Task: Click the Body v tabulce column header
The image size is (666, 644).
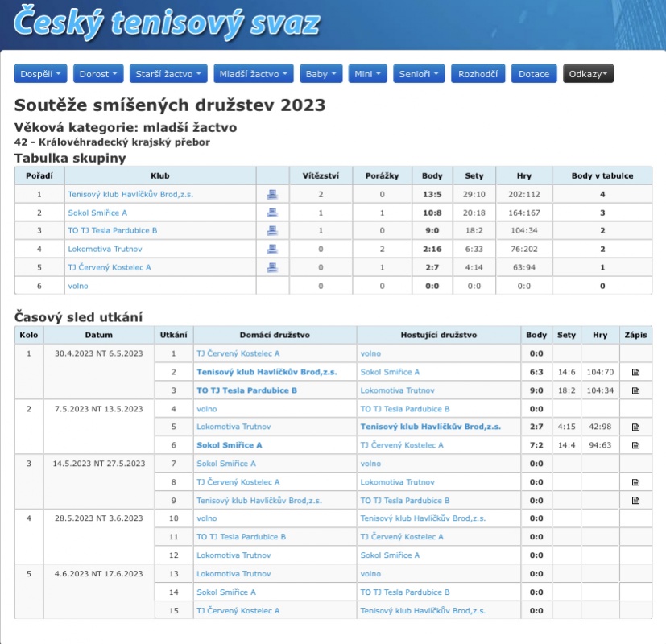Action: click(x=602, y=175)
